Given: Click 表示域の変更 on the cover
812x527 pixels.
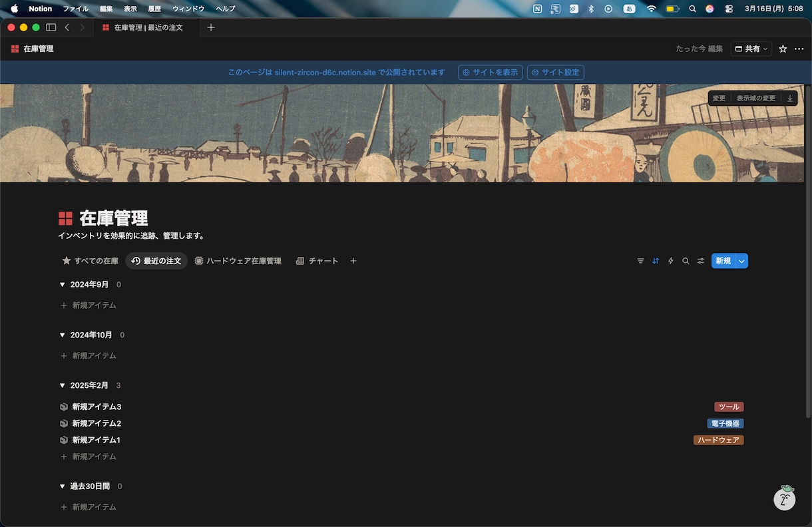Looking at the screenshot, I should pos(755,98).
